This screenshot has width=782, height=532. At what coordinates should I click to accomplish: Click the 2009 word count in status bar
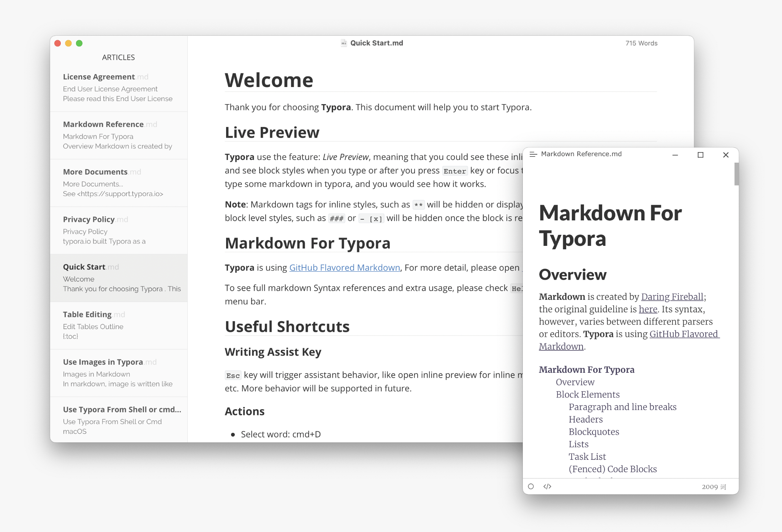tap(714, 487)
